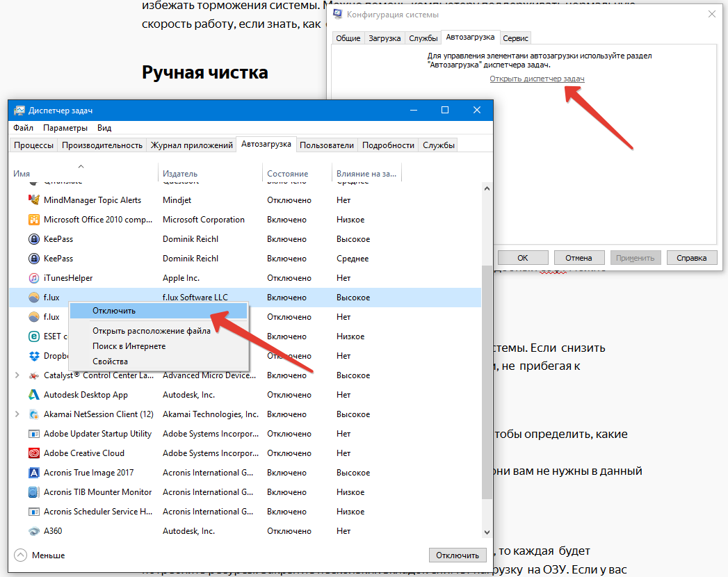The image size is (728, 577).
Task: Click the MindManager Topic Alerts icon
Action: 34,200
